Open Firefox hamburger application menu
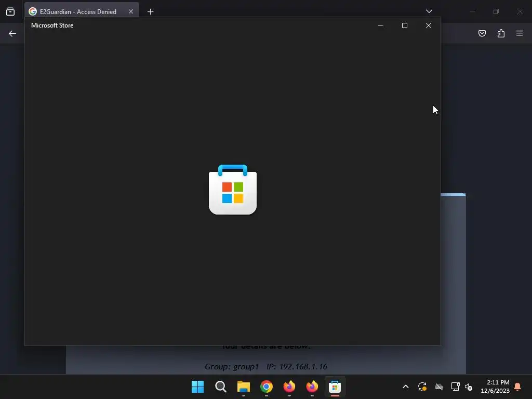The height and width of the screenshot is (399, 532). [520, 33]
